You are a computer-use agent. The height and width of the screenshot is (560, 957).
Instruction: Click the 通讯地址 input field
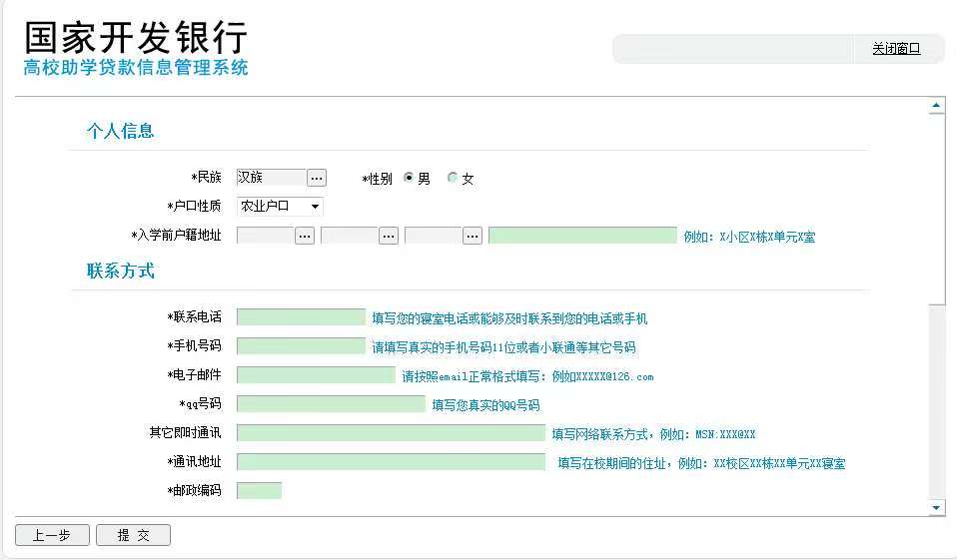[x=391, y=462]
